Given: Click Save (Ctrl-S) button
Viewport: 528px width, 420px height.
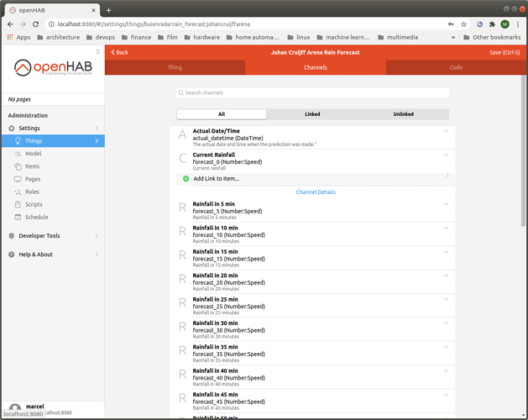Looking at the screenshot, I should [x=504, y=52].
